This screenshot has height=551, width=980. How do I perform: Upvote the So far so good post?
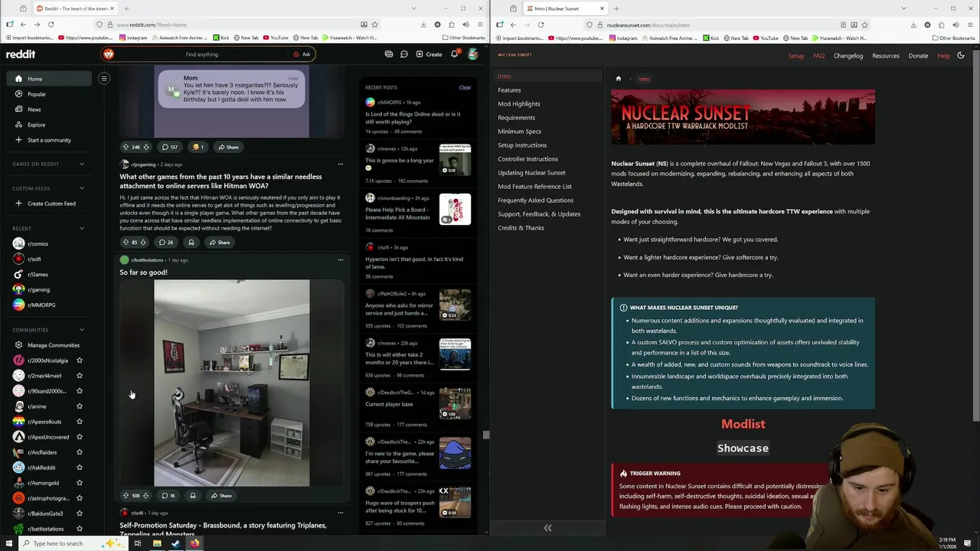coord(126,496)
